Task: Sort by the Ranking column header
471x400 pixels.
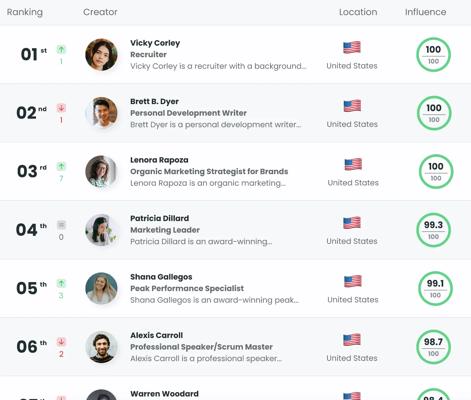Action: [x=25, y=12]
